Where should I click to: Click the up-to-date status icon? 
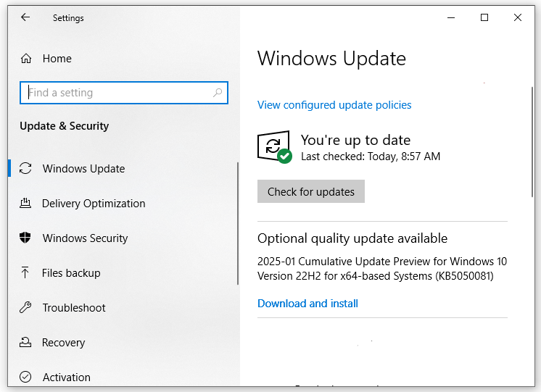click(x=275, y=147)
